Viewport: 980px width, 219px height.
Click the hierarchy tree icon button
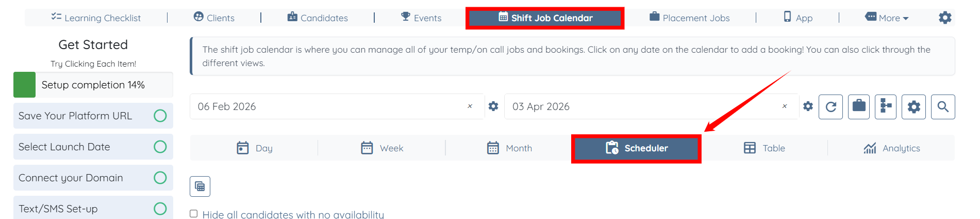(886, 107)
